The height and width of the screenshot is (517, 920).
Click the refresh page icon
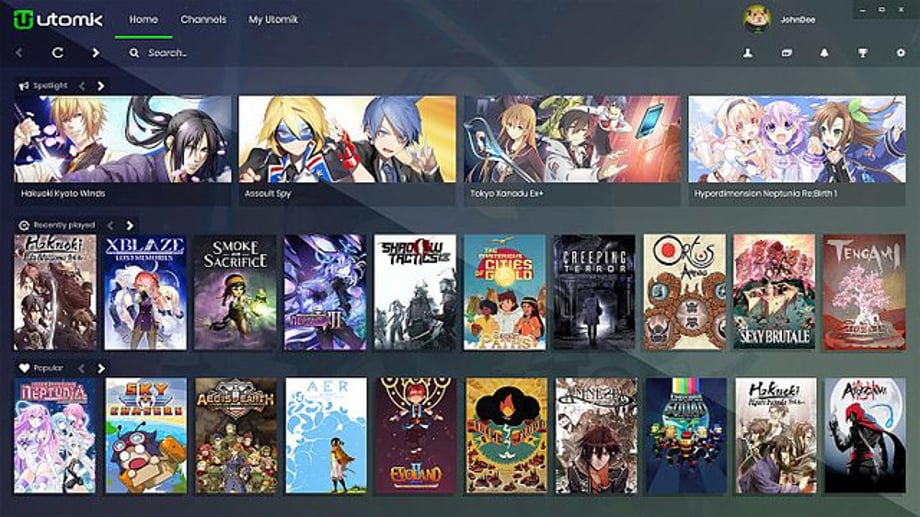coord(58,53)
